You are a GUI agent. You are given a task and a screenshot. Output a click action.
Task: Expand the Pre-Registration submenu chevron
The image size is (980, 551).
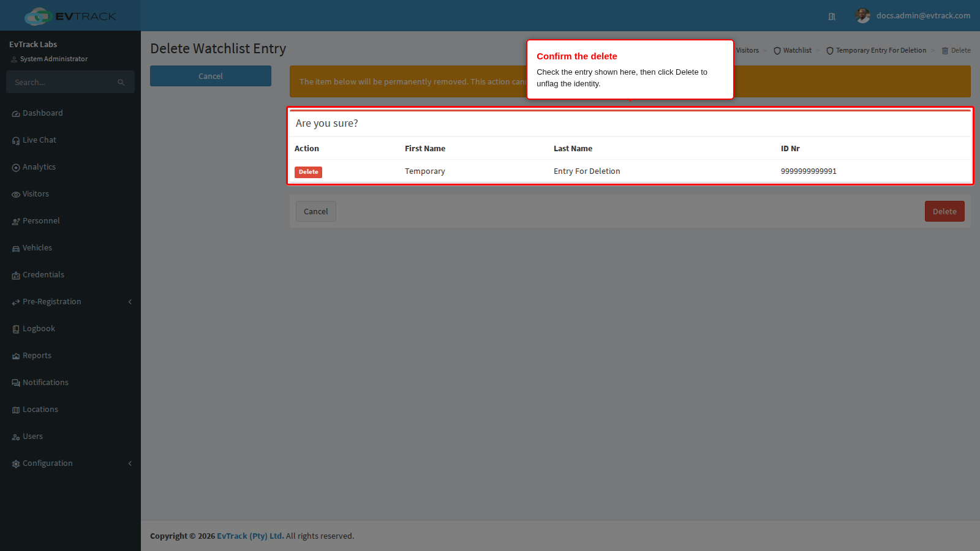click(130, 302)
